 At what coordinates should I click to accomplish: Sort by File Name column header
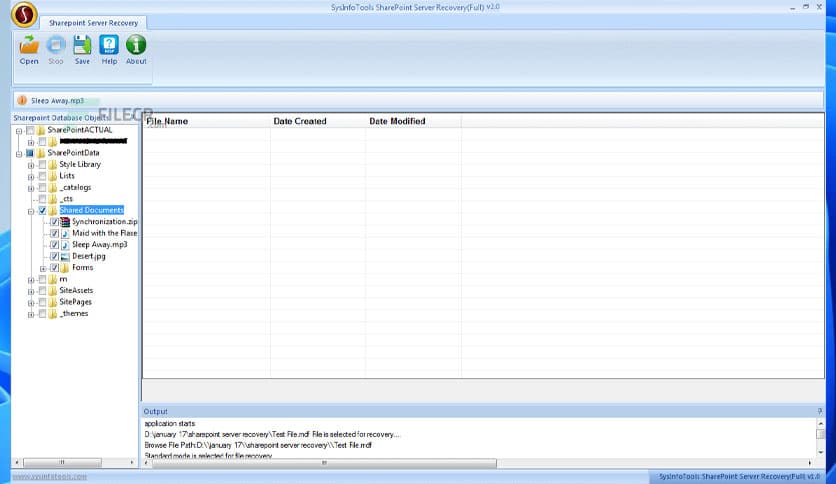[x=206, y=121]
